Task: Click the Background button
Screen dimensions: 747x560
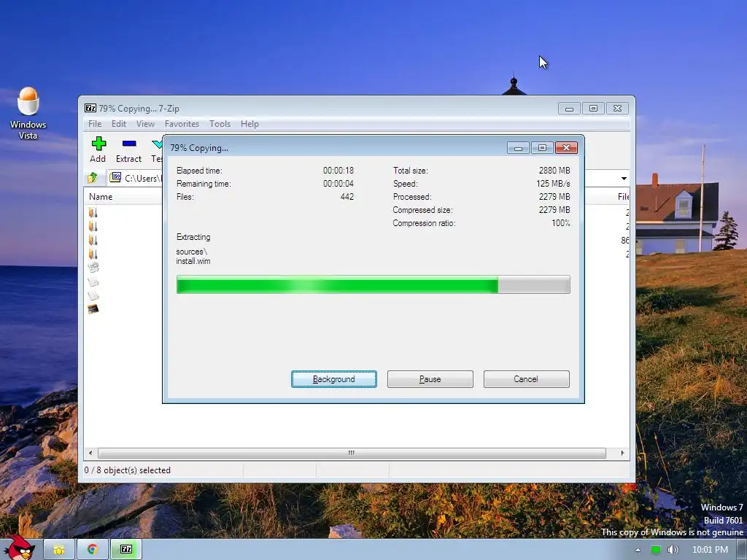Action: [334, 379]
